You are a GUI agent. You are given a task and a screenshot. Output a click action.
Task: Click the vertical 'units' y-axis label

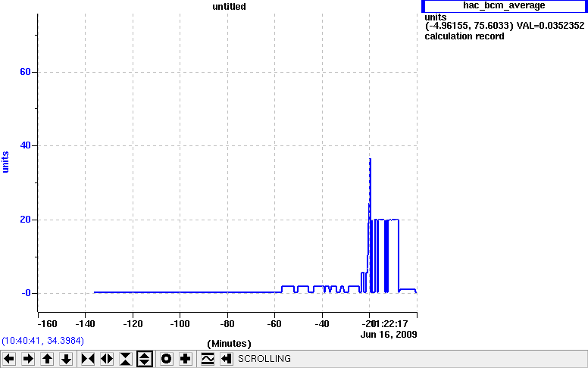[x=5, y=162]
